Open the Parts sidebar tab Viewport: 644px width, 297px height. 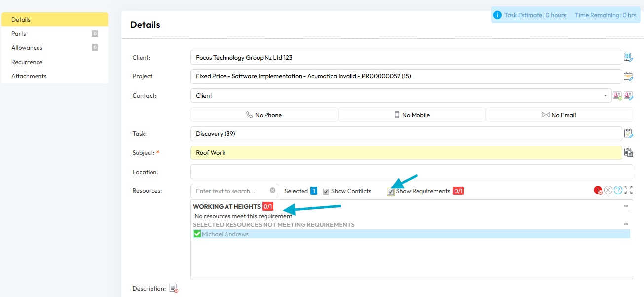point(55,34)
